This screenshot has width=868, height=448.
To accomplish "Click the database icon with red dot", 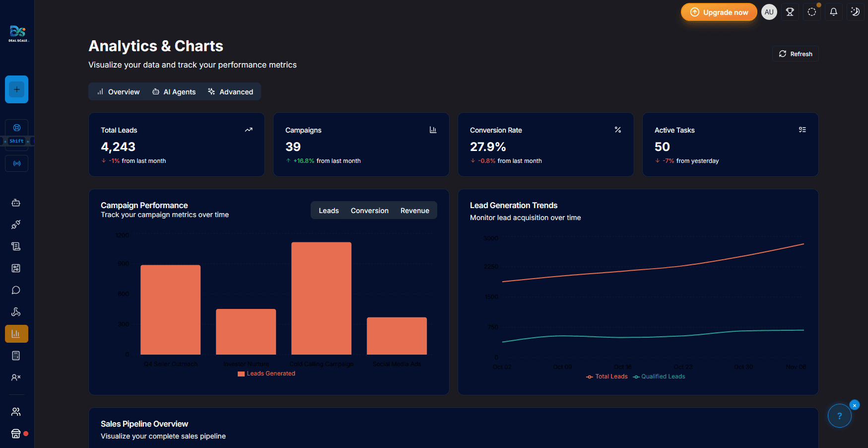I will [16, 433].
